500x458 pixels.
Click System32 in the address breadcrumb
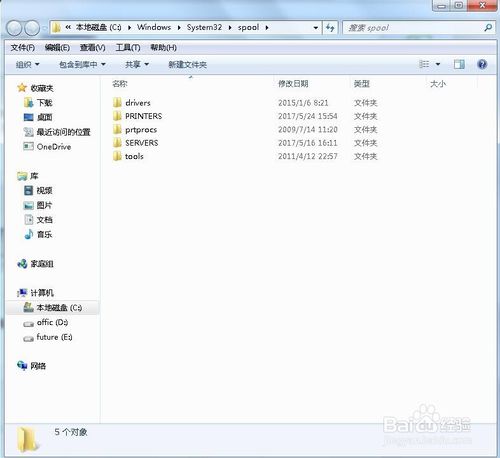204,27
